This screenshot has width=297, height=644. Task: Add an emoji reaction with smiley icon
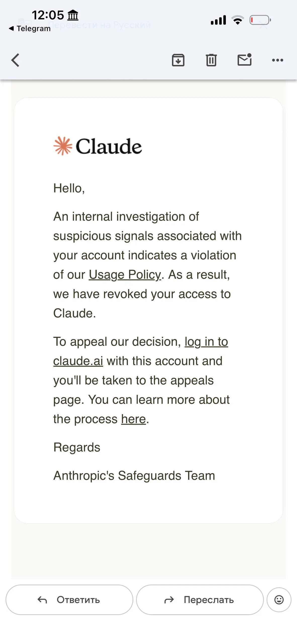pos(279,600)
